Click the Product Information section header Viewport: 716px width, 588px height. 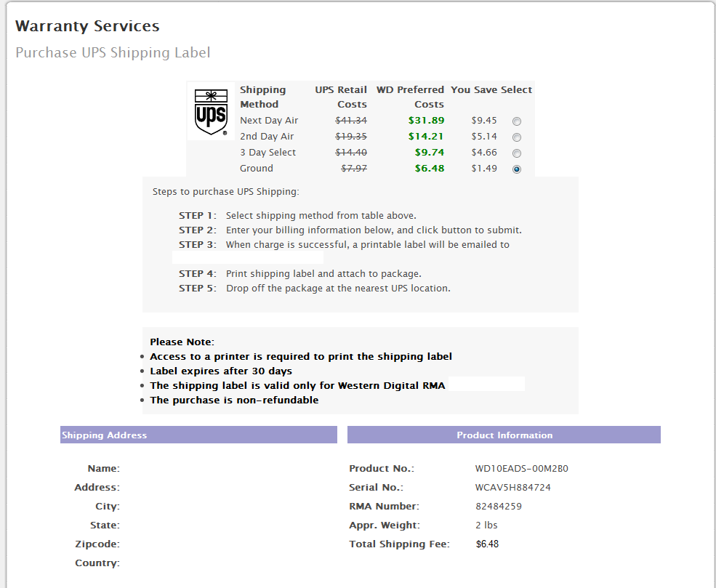coord(504,435)
